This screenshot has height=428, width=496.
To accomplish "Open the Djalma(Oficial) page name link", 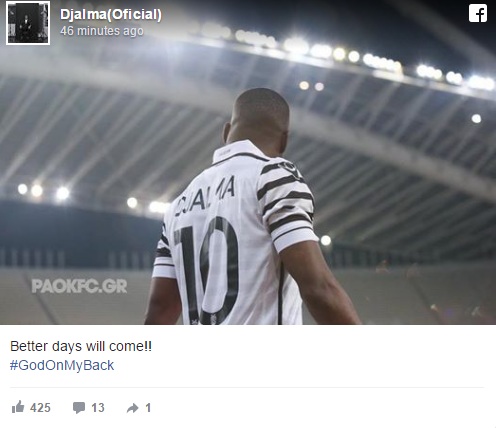I will 111,14.
